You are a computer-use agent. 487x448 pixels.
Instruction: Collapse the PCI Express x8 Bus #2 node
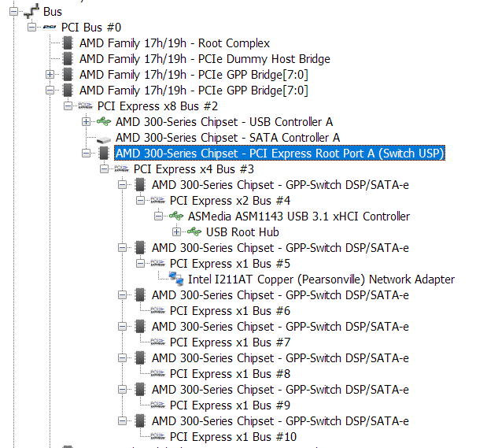click(x=68, y=106)
